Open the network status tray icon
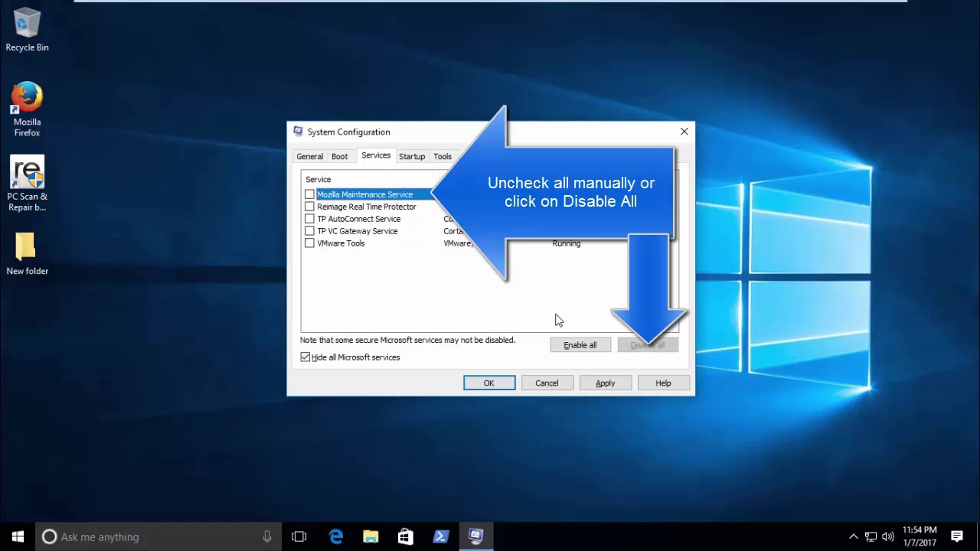Screen dimensions: 980x551 tap(871, 536)
